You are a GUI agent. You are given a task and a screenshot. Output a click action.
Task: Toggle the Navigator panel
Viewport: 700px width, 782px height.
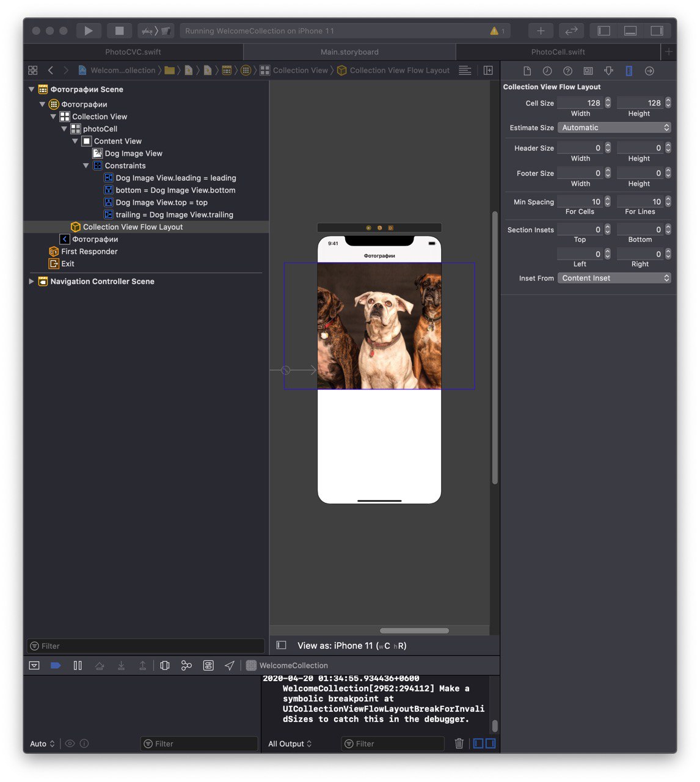click(x=604, y=31)
